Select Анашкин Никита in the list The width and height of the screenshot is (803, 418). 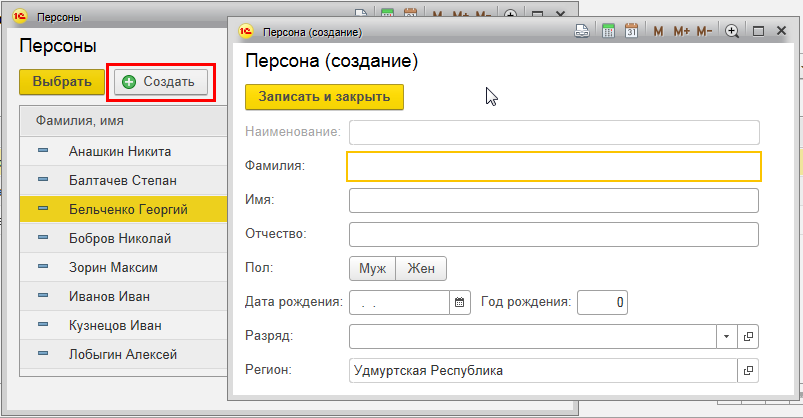123,151
